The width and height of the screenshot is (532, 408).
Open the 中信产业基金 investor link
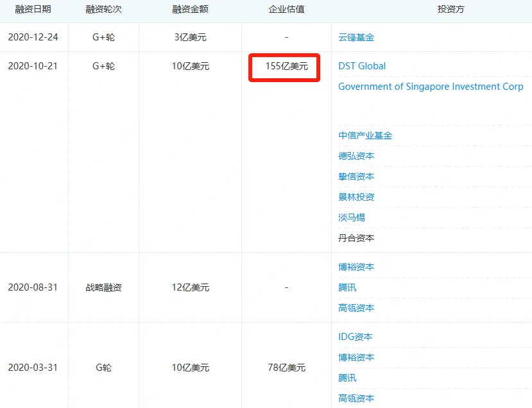pos(365,135)
